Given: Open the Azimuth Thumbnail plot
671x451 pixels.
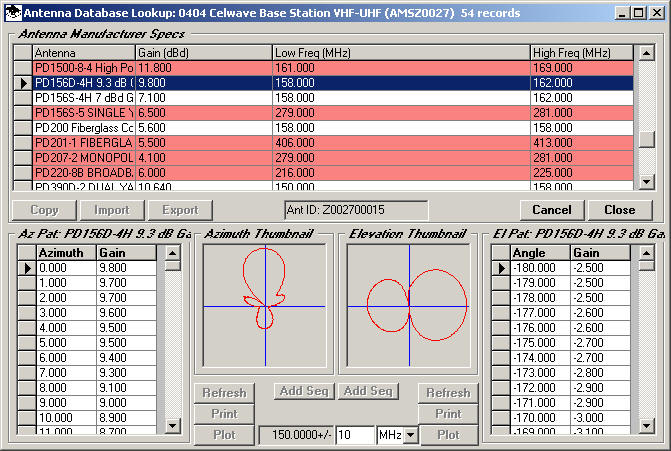Looking at the screenshot, I should pos(264,306).
